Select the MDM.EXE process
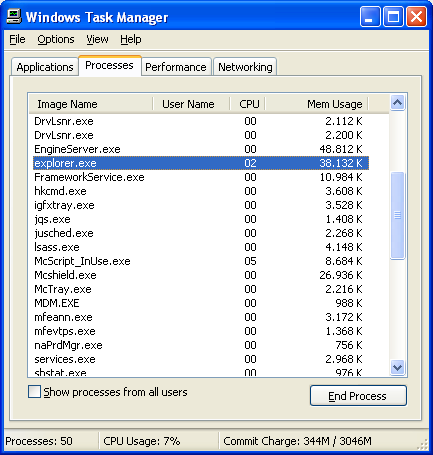 click(201, 303)
